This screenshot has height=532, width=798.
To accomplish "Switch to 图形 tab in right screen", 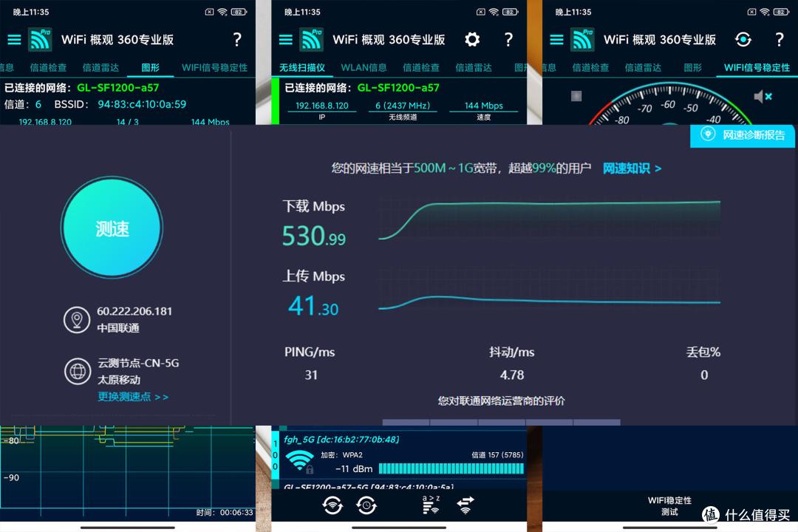I will click(x=692, y=68).
